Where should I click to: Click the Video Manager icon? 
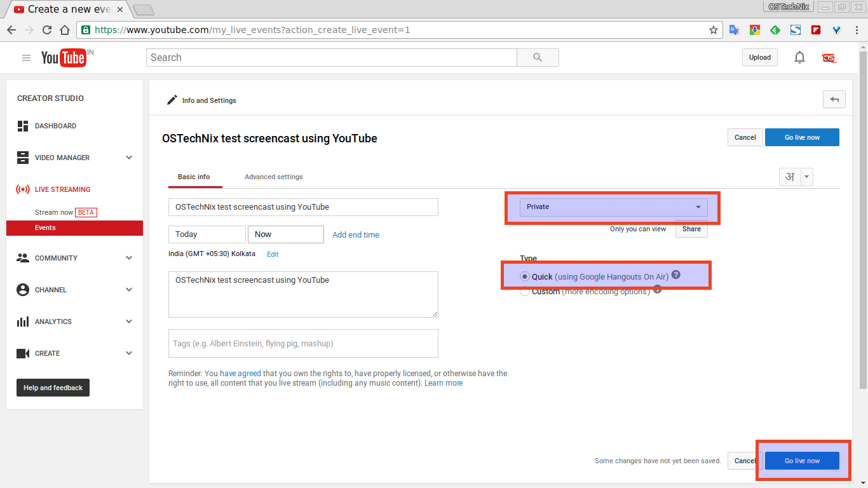(23, 158)
